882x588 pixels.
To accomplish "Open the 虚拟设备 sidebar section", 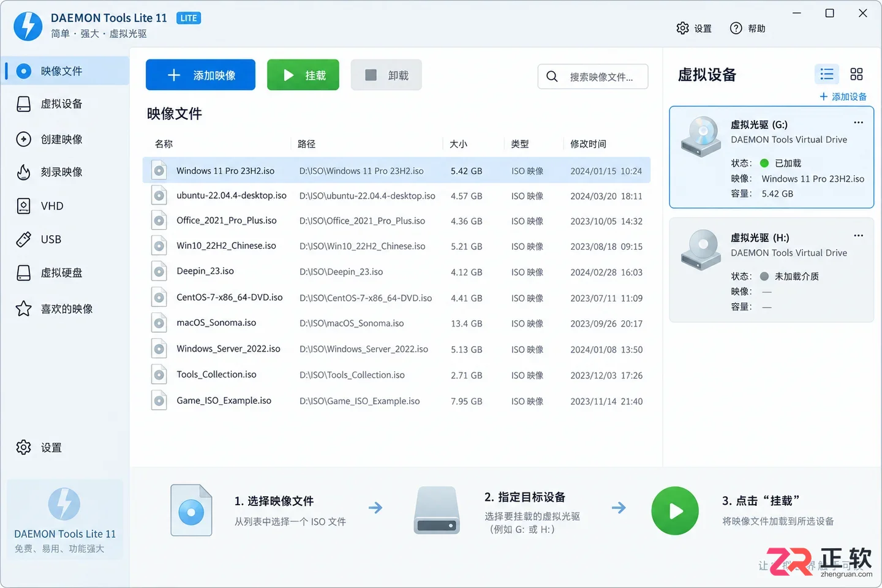I will click(x=66, y=104).
